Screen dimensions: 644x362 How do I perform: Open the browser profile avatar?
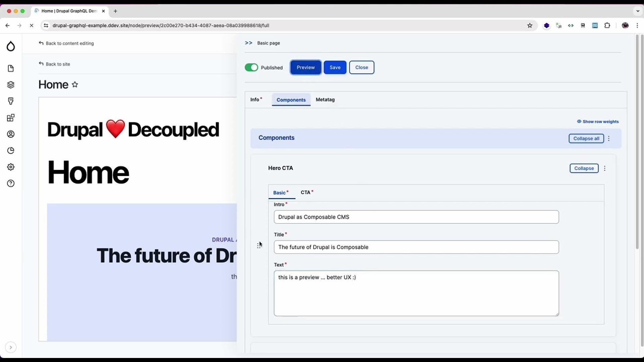(x=625, y=25)
